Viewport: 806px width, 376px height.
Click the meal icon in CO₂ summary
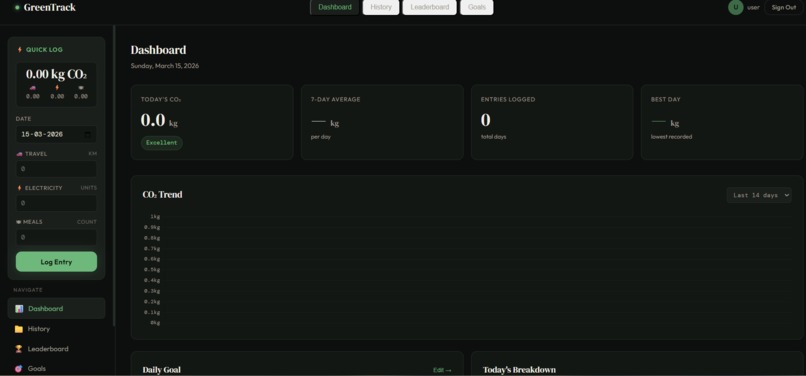pyautogui.click(x=81, y=88)
